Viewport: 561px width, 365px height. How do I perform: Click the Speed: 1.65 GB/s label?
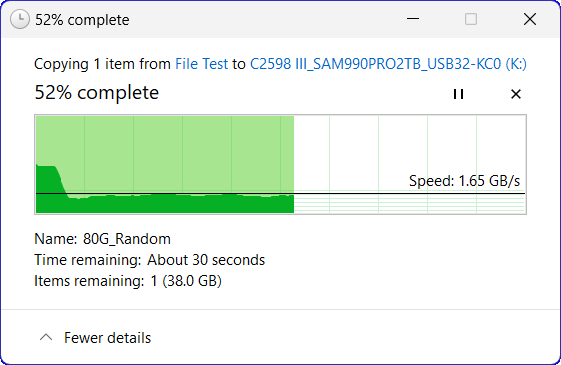464,181
